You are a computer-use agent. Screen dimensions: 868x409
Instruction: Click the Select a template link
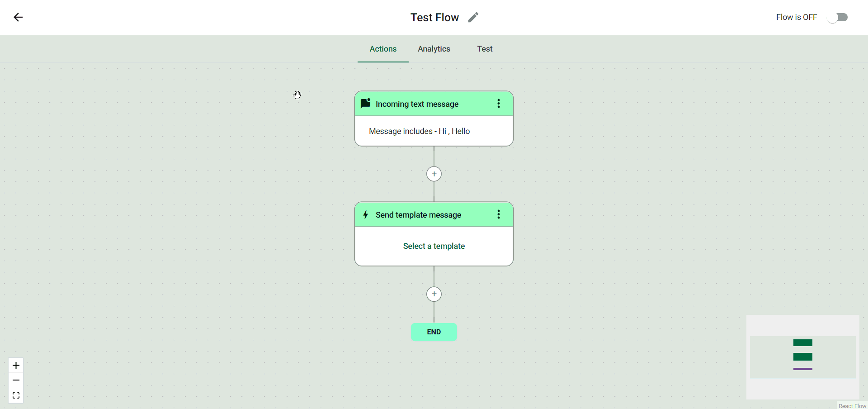pyautogui.click(x=434, y=246)
